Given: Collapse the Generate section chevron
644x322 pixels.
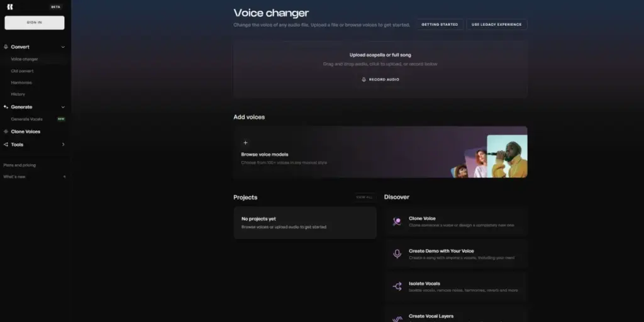Looking at the screenshot, I should click(x=63, y=107).
